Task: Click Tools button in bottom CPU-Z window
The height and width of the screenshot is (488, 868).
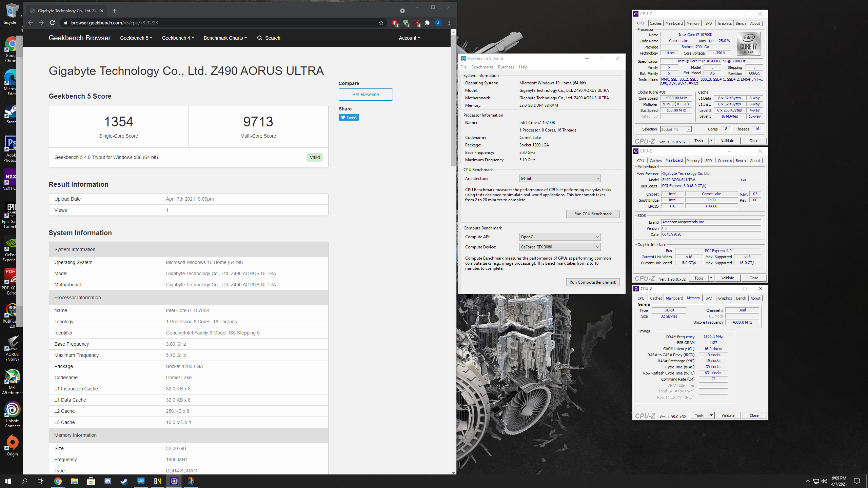Action: click(699, 415)
